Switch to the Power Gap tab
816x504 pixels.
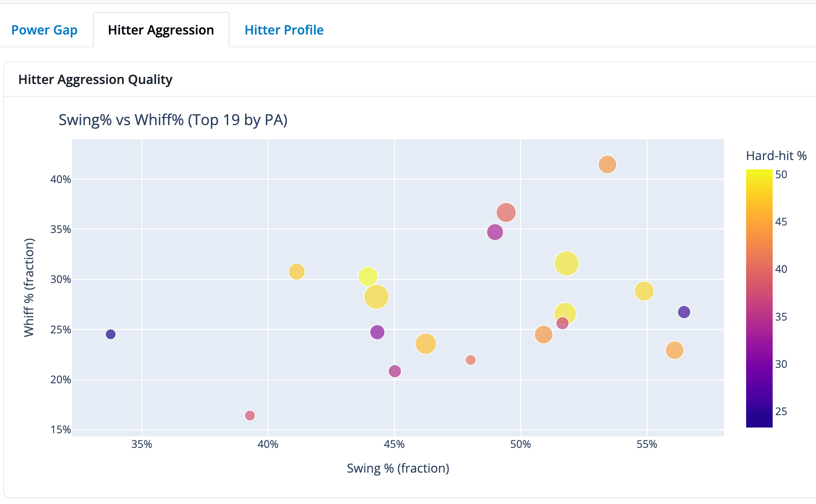click(45, 30)
